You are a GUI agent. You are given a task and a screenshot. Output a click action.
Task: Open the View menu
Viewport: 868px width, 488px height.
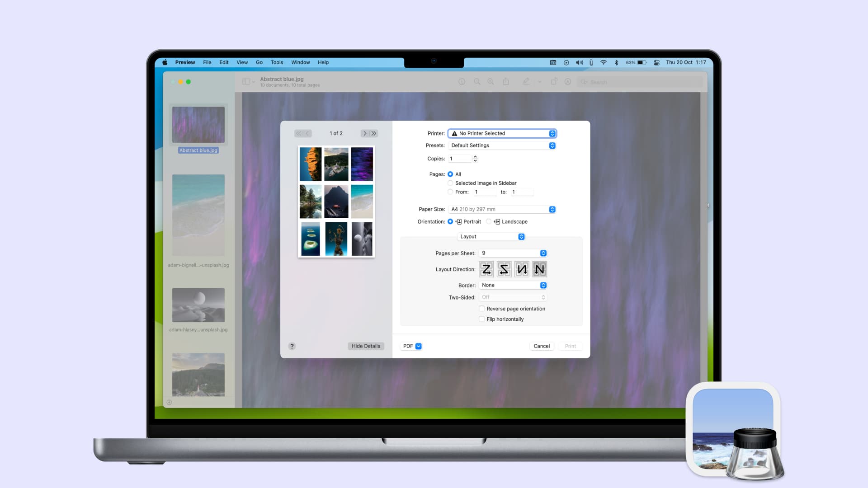[x=242, y=62]
